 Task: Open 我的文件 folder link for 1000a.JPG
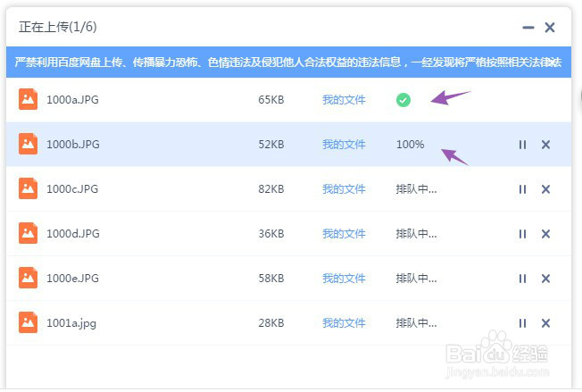tap(344, 100)
